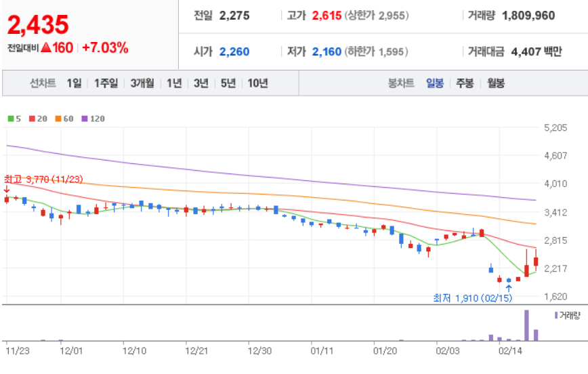Select the 1주일 line chart period
The image size is (588, 374).
click(x=106, y=83)
